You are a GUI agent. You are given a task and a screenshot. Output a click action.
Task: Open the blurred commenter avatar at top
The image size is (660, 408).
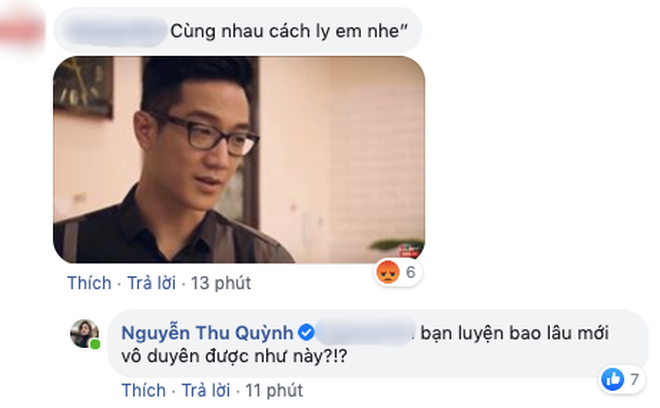pyautogui.click(x=21, y=30)
